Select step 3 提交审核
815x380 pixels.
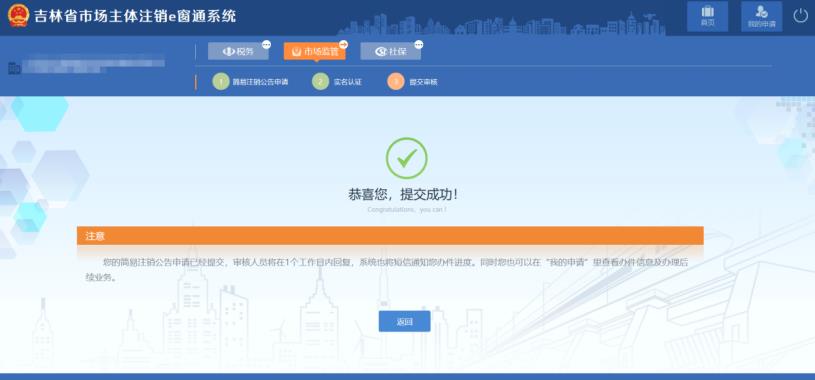(x=413, y=82)
